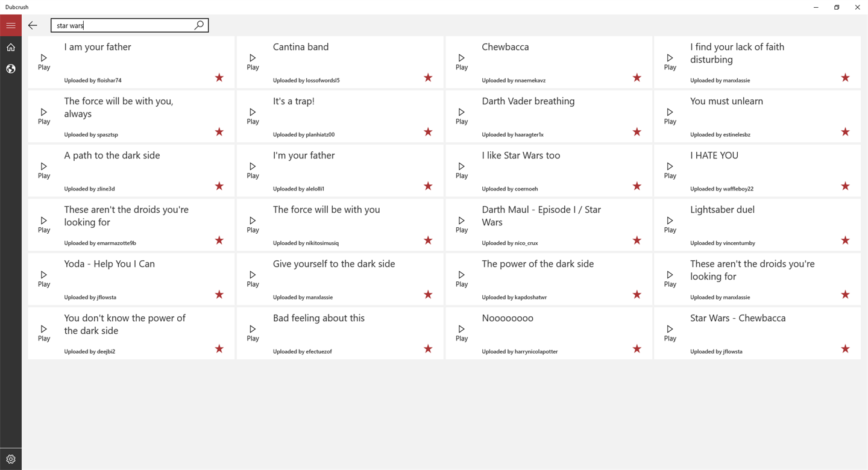Select "You must unlearn" sound title
This screenshot has height=470, width=868.
726,101
